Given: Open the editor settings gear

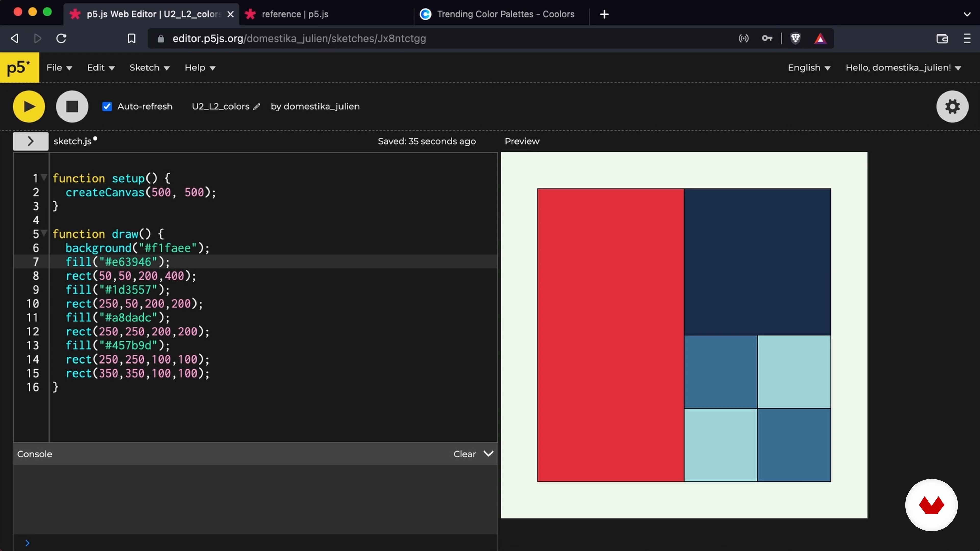Looking at the screenshot, I should click(x=952, y=106).
